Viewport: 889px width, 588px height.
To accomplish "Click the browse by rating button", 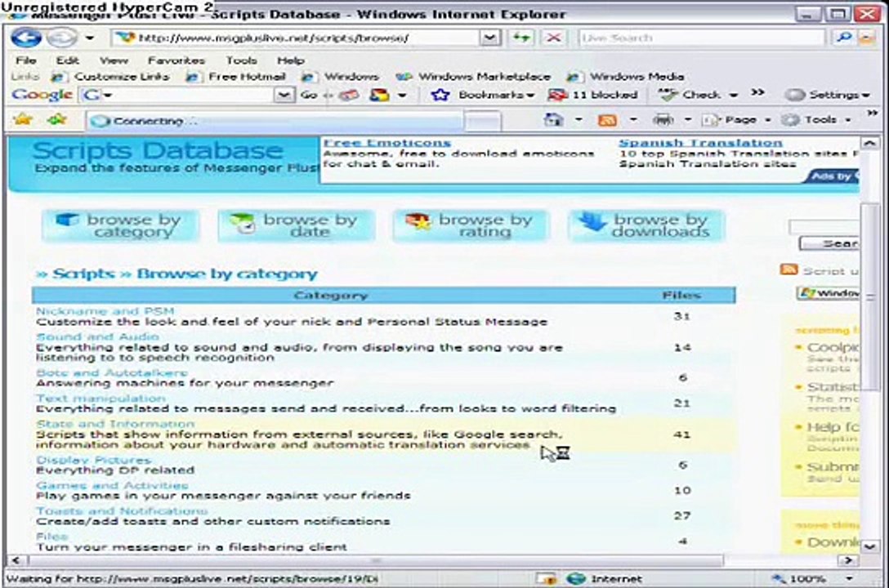I will (x=471, y=225).
